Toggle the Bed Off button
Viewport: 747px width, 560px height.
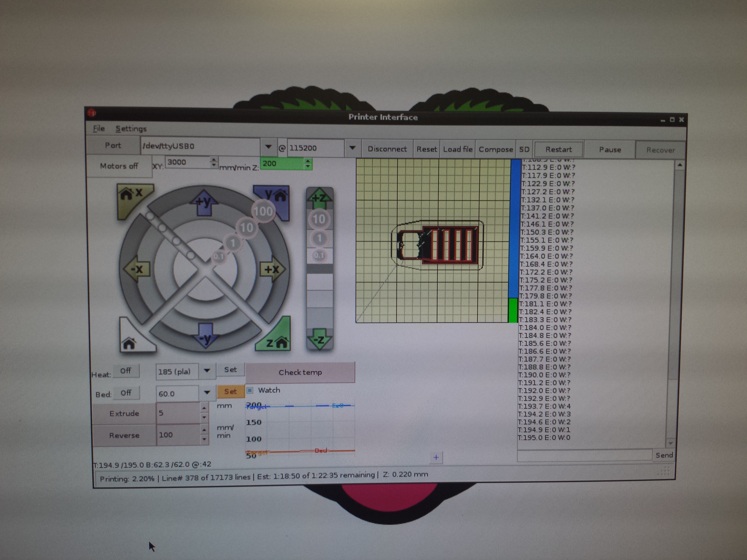click(126, 393)
